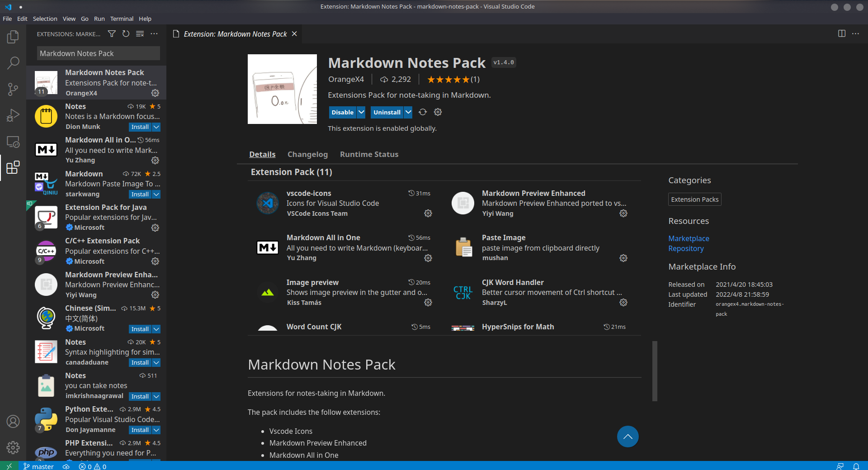
Task: Open the Search view in activity bar
Action: 13,63
